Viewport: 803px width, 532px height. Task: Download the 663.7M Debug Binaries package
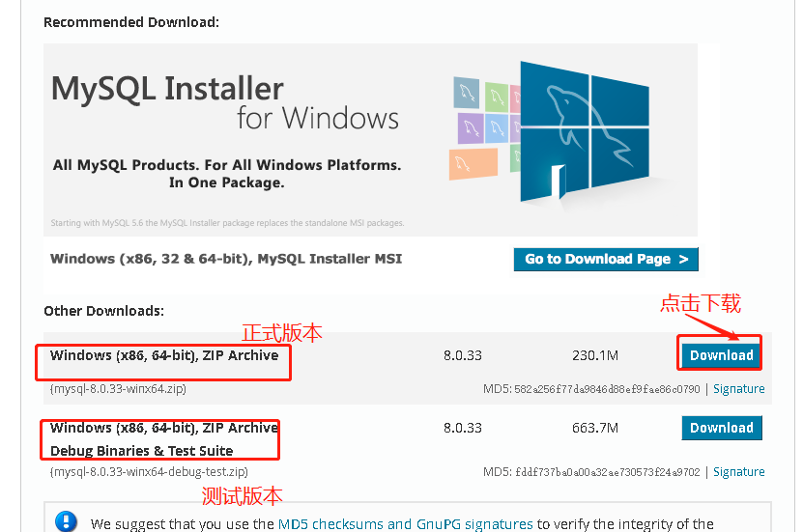pyautogui.click(x=721, y=428)
